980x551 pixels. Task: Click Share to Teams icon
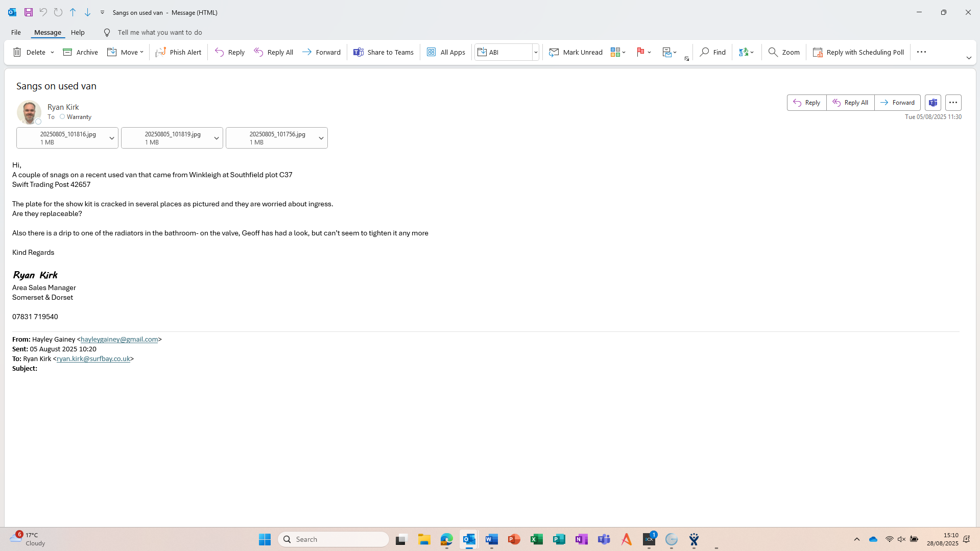pyautogui.click(x=358, y=52)
